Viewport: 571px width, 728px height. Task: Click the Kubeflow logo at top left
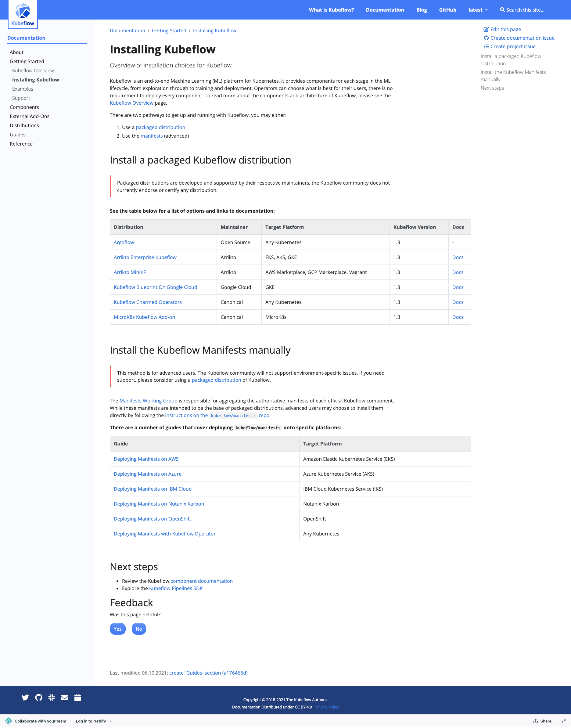[22, 13]
